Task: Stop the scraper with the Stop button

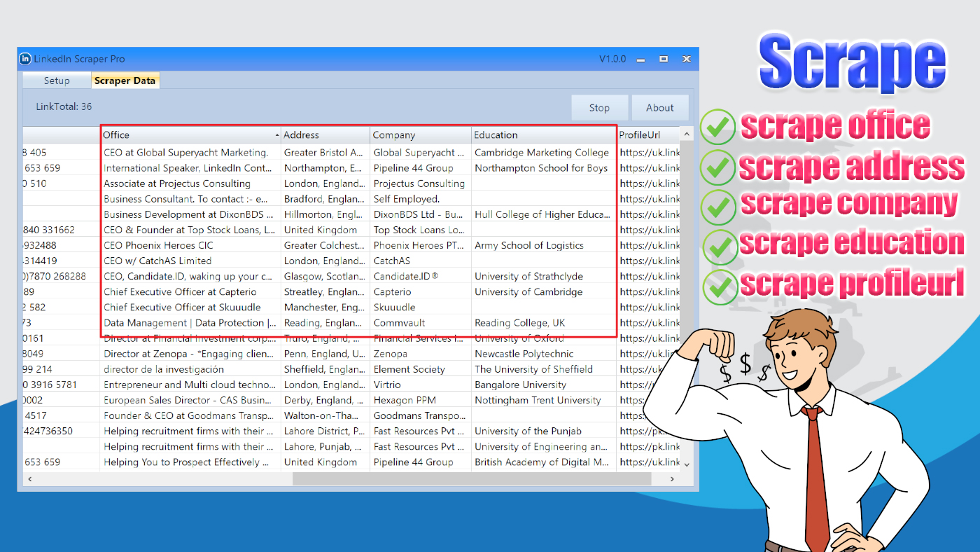Action: click(x=599, y=108)
